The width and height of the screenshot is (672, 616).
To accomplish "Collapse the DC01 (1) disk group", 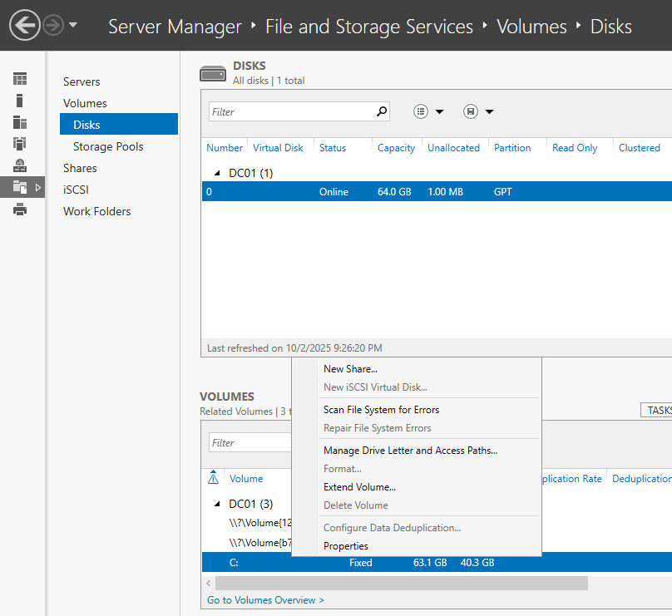I will click(x=217, y=173).
